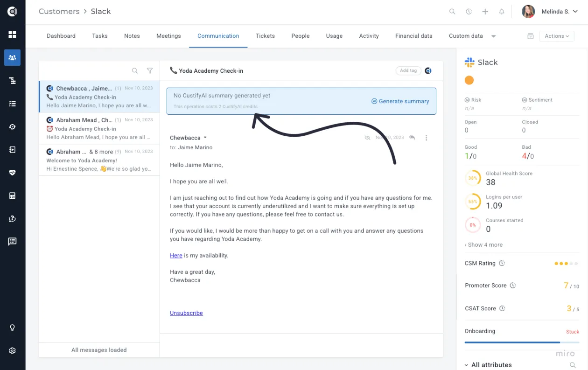Screen dimensions: 588x370
Task: Open the Welcome to Yoda Academy! thread
Action: [99, 160]
